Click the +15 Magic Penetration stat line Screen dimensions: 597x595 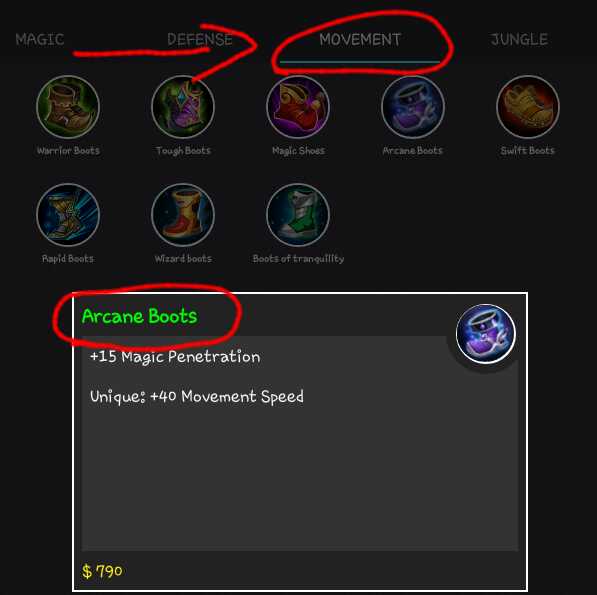pyautogui.click(x=175, y=357)
